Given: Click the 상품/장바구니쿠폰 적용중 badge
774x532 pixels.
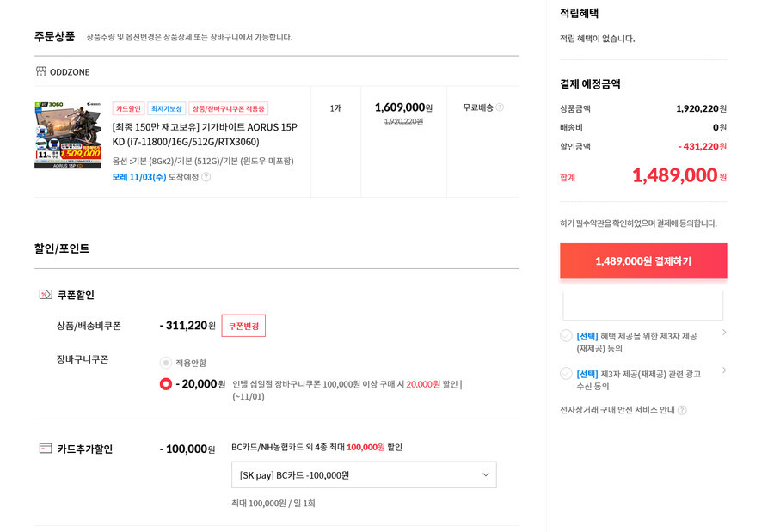Looking at the screenshot, I should 229,108.
